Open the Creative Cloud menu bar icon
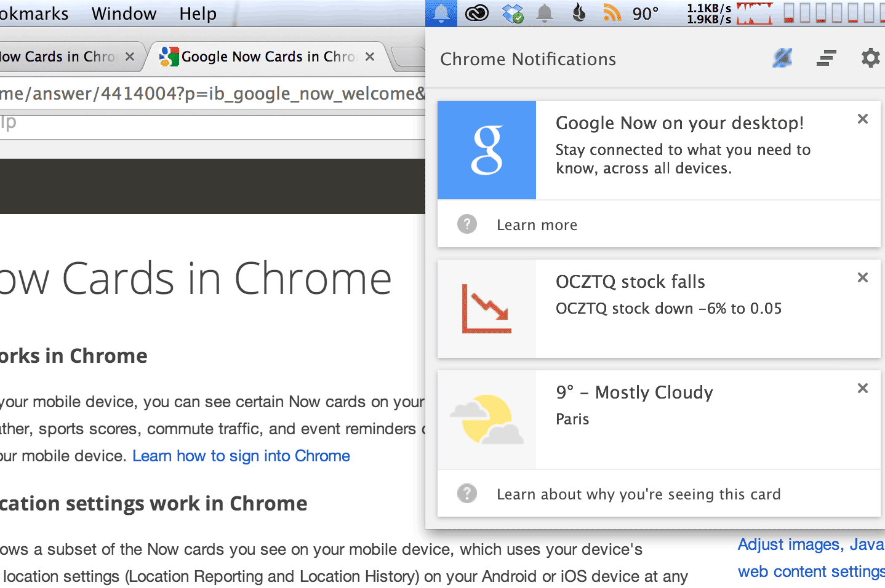The height and width of the screenshot is (588, 885). click(x=476, y=13)
